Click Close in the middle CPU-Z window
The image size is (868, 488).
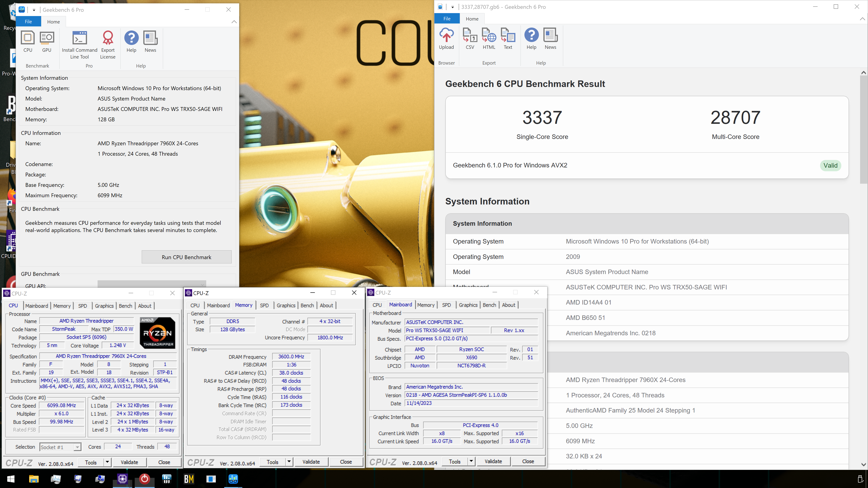346,462
